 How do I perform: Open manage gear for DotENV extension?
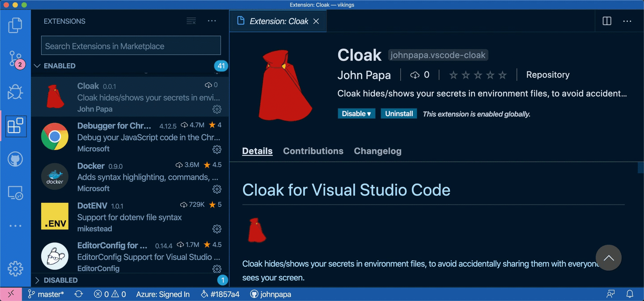point(217,229)
